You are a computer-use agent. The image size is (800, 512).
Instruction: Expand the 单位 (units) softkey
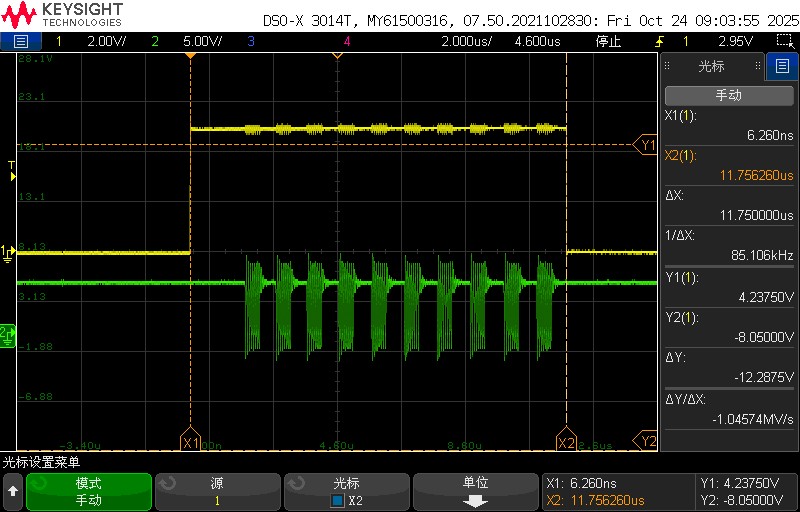476,491
